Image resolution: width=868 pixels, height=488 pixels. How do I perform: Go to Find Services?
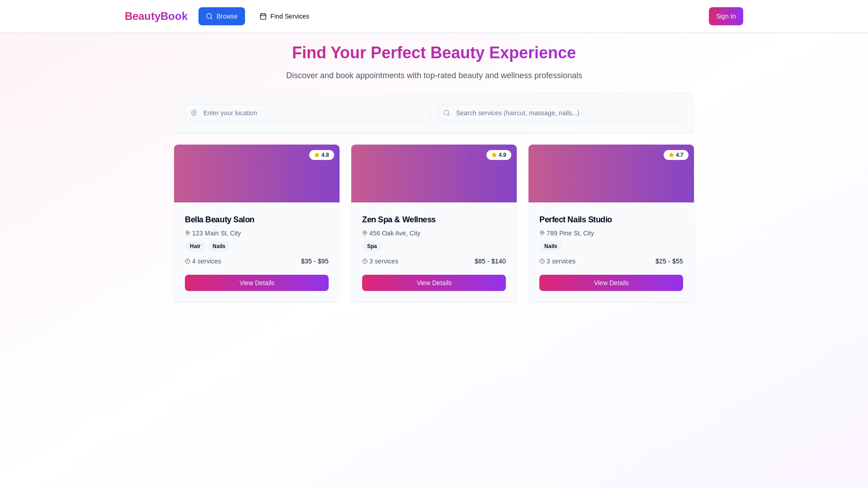[x=284, y=16]
